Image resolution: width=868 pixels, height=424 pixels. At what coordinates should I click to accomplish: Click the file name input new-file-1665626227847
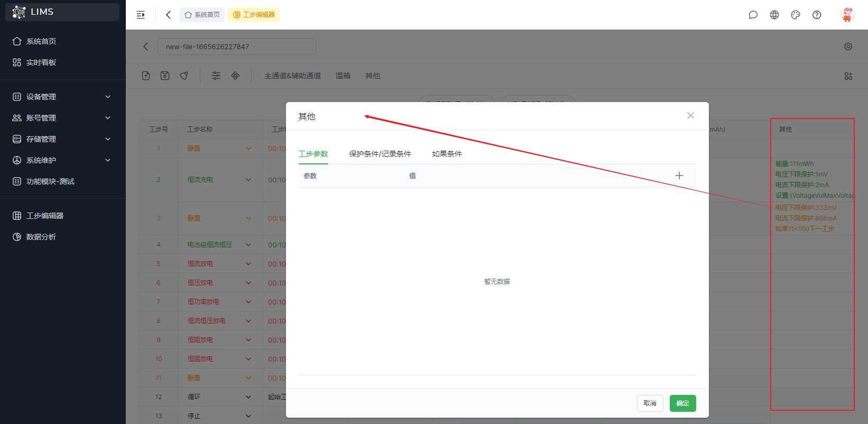[x=237, y=47]
